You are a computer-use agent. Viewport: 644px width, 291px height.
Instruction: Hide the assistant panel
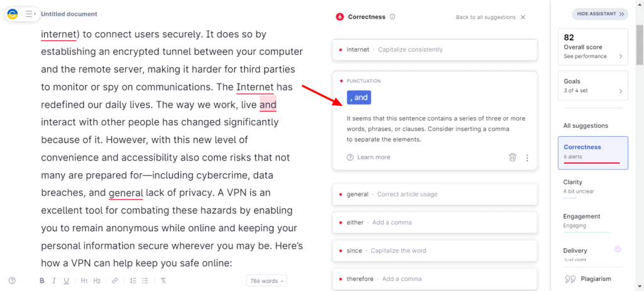[x=599, y=13]
